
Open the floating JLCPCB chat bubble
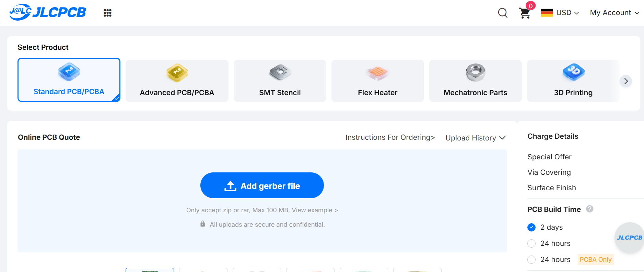629,238
